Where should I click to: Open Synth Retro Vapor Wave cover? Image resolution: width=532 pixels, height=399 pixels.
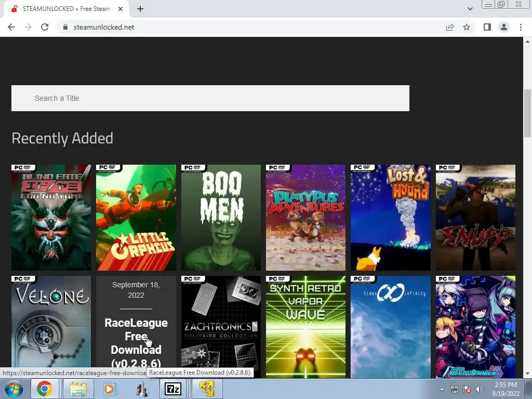[x=305, y=327]
